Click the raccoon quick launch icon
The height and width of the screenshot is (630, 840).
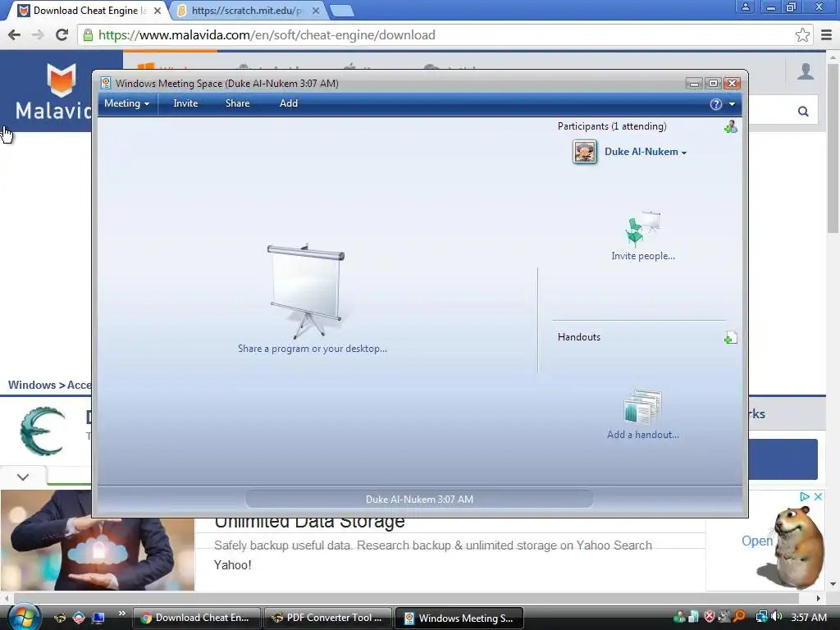pyautogui.click(x=59, y=619)
